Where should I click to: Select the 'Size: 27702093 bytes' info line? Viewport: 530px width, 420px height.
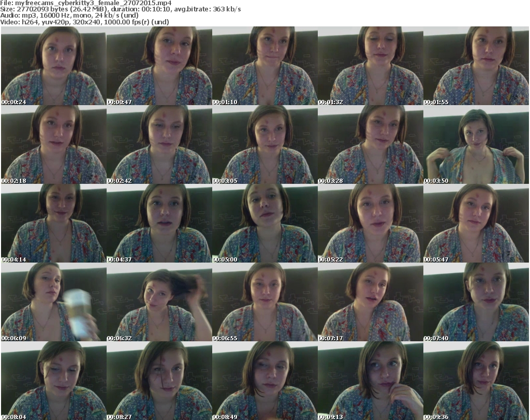tap(120, 9)
